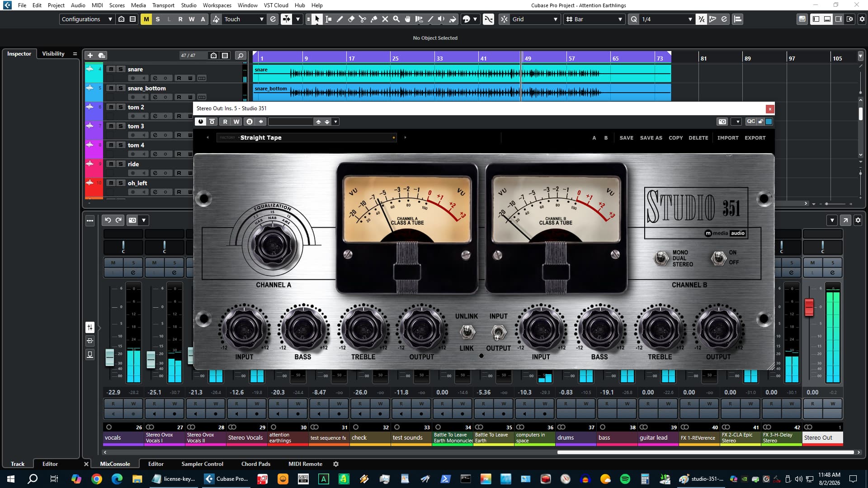Open the Transport menu

[x=163, y=5]
